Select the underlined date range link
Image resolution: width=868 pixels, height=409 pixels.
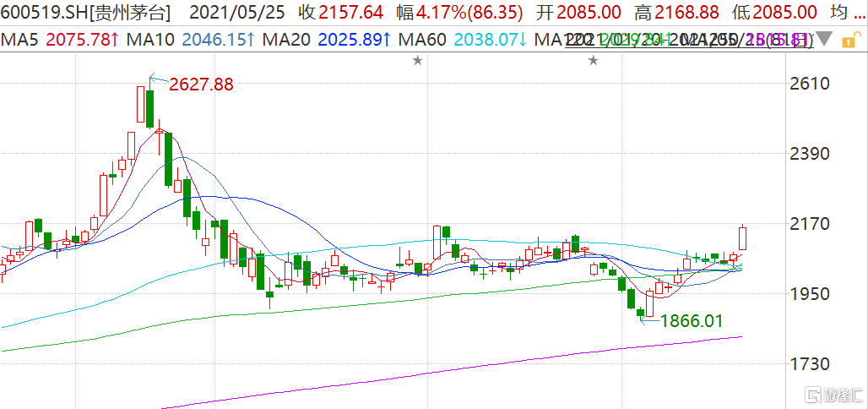tap(688, 40)
